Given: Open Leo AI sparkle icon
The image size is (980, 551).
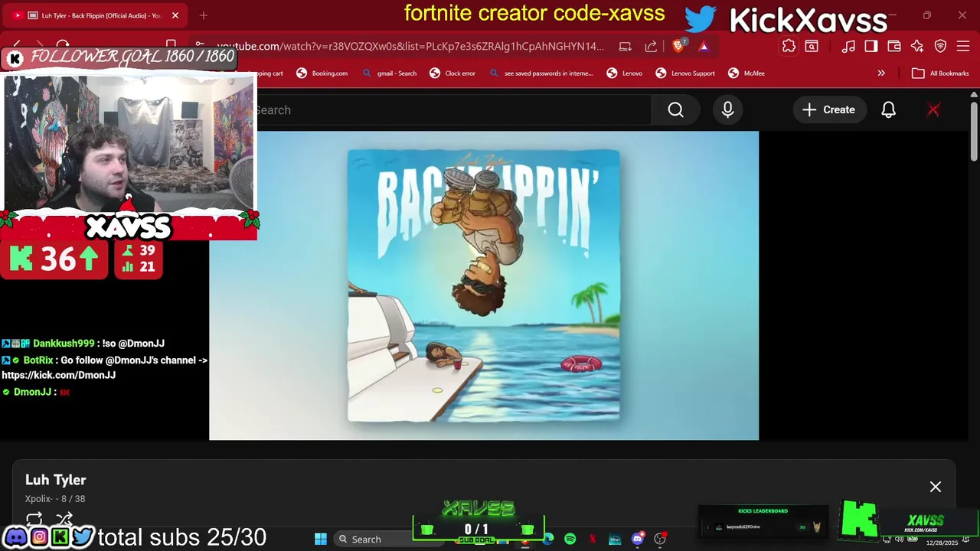Looking at the screenshot, I should (x=917, y=46).
